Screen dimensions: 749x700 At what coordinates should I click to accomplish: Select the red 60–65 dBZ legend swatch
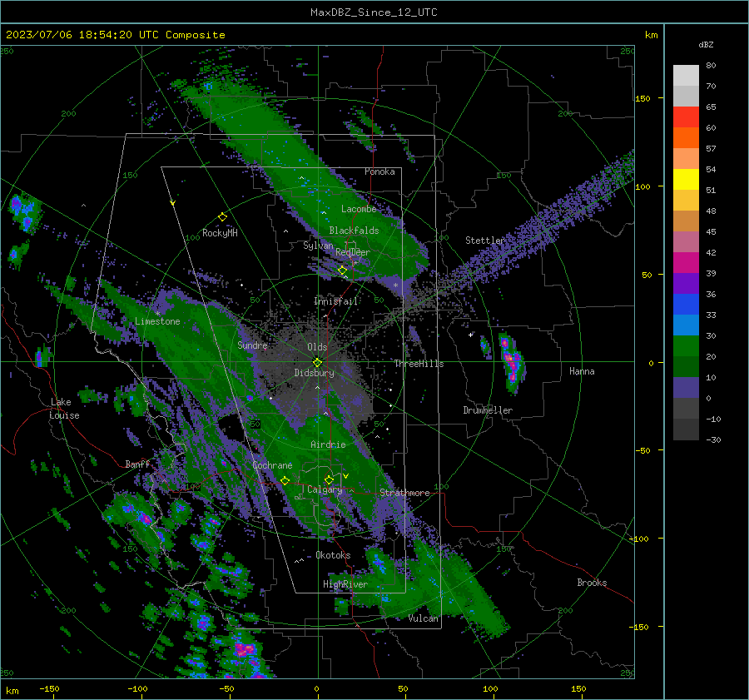click(686, 117)
